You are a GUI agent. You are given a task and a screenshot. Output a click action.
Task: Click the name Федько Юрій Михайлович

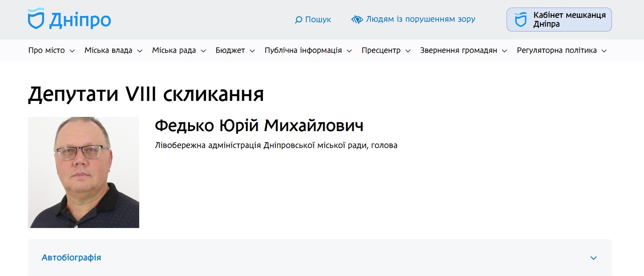[x=259, y=126]
